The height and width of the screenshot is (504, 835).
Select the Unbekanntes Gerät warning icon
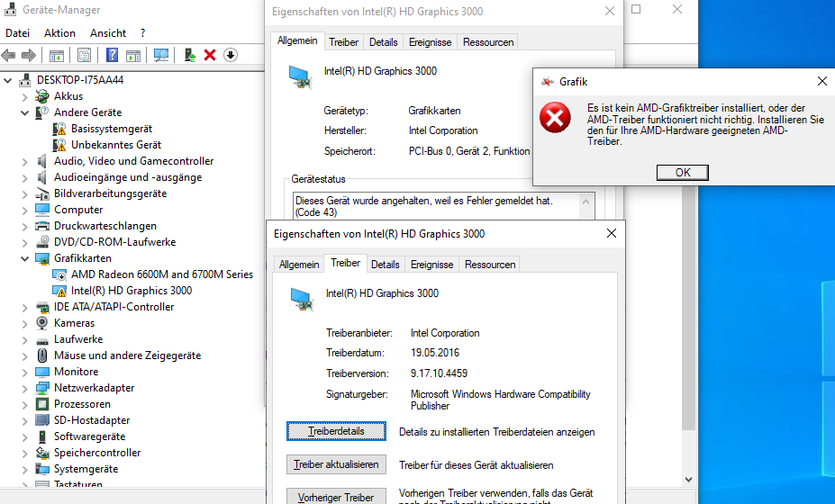pos(59,145)
